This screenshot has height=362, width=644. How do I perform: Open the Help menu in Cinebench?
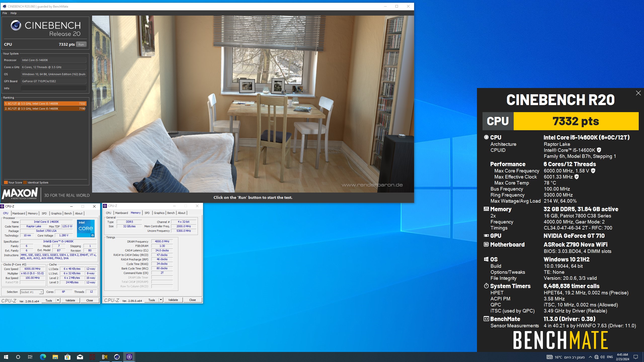coord(13,13)
